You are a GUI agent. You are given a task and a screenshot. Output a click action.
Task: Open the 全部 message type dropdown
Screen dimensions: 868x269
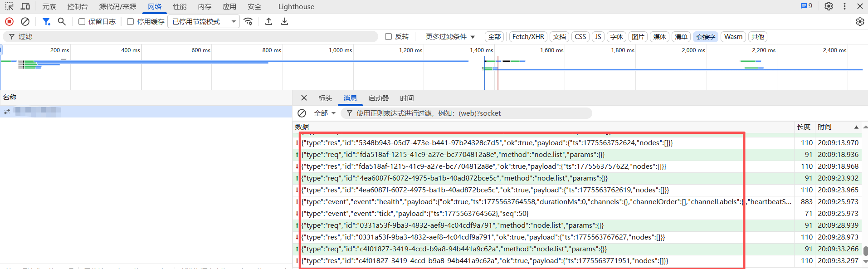(325, 113)
